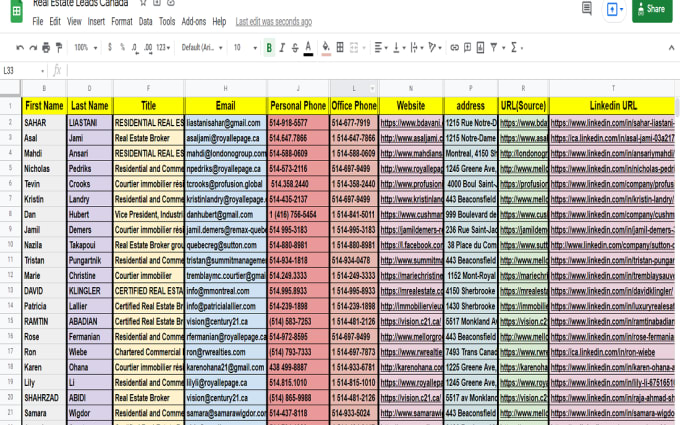Click into the formula bar
This screenshot has width=680, height=425.
[x=371, y=71]
